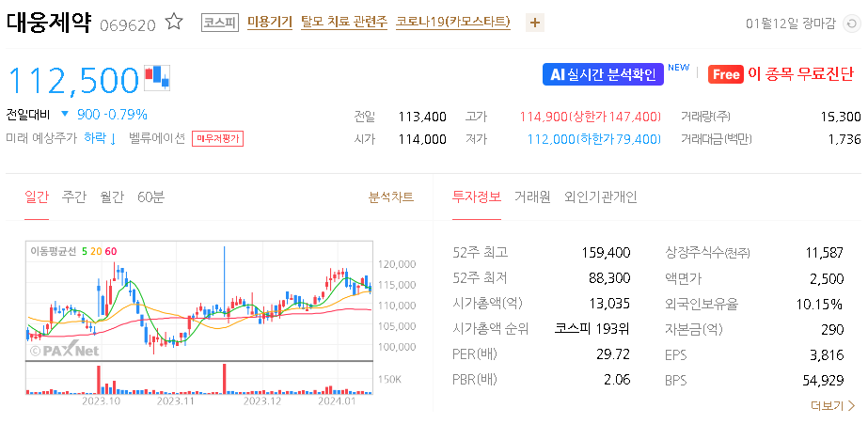Click the 이 종목 무료진단 link

[800, 74]
